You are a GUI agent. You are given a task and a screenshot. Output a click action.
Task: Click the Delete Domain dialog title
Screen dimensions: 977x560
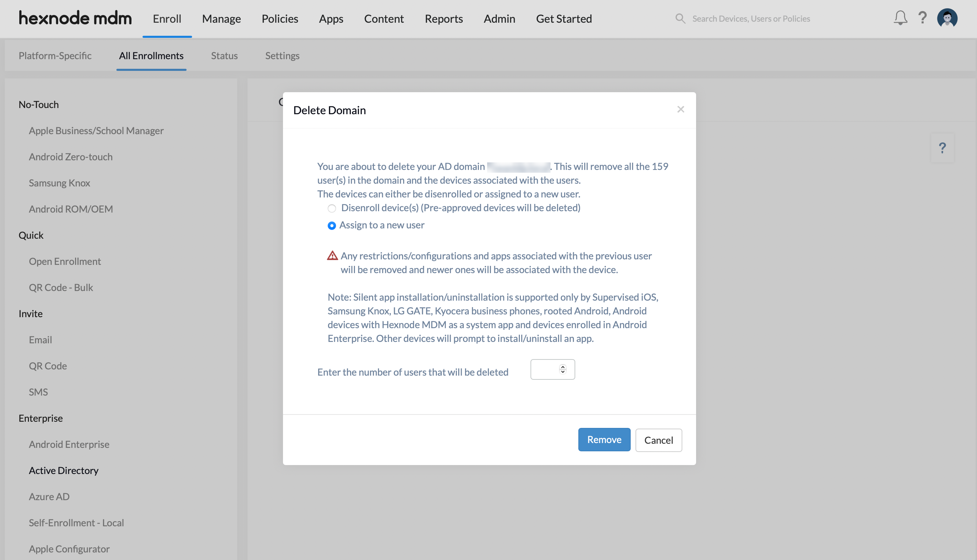coord(329,110)
